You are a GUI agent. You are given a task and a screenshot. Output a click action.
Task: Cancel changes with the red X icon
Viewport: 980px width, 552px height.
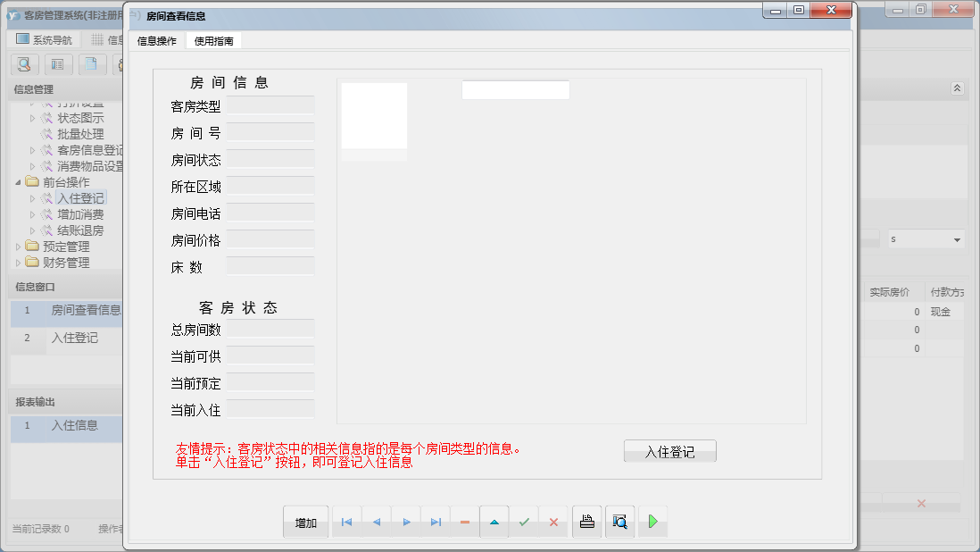(x=553, y=522)
